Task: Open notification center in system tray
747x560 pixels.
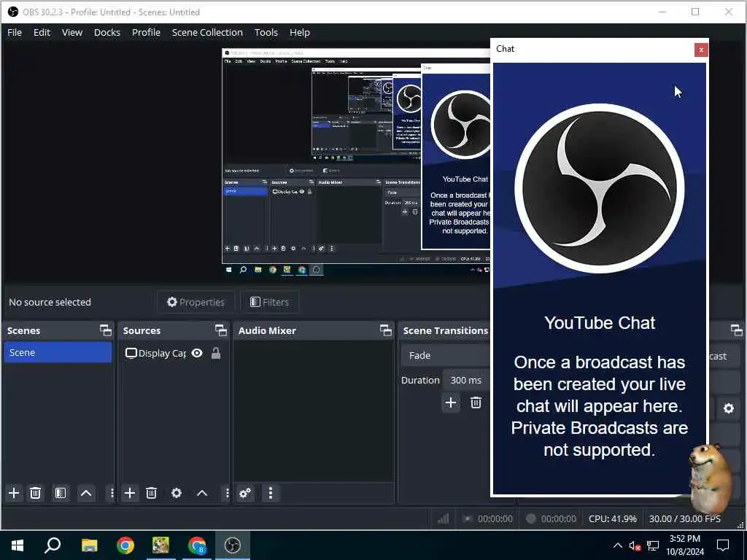Action: coord(723,545)
